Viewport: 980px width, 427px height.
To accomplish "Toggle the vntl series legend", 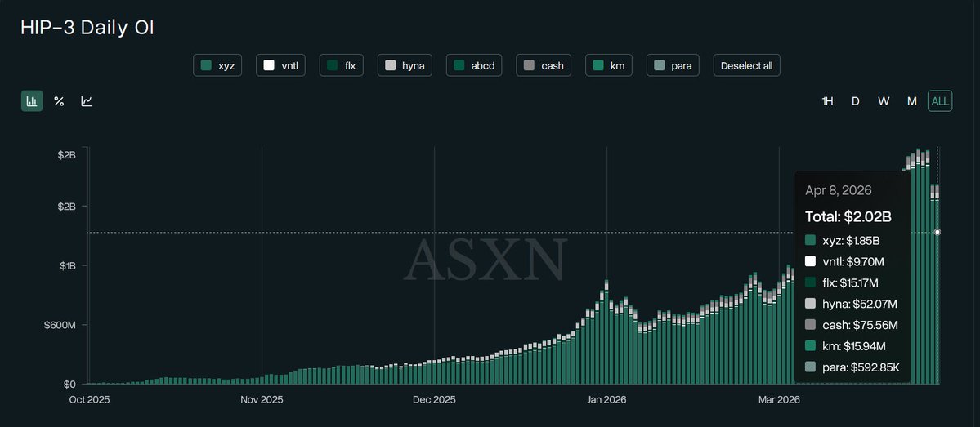I will click(280, 65).
